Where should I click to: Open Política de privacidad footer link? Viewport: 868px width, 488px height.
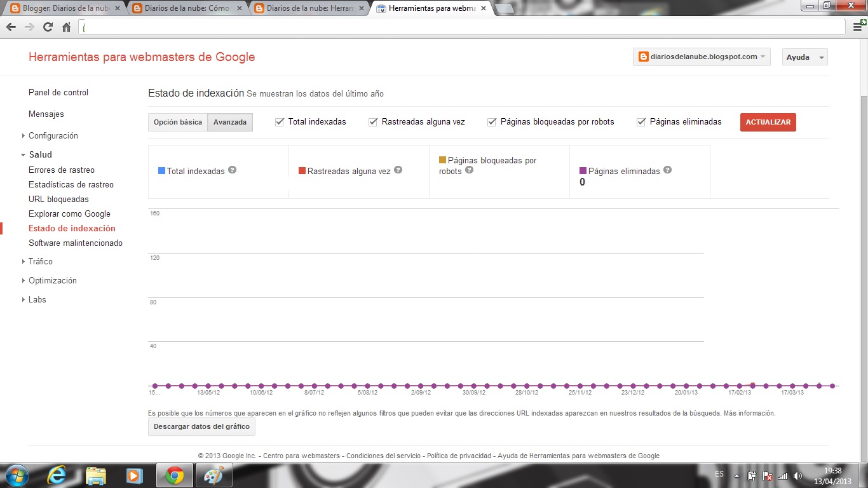click(x=459, y=456)
